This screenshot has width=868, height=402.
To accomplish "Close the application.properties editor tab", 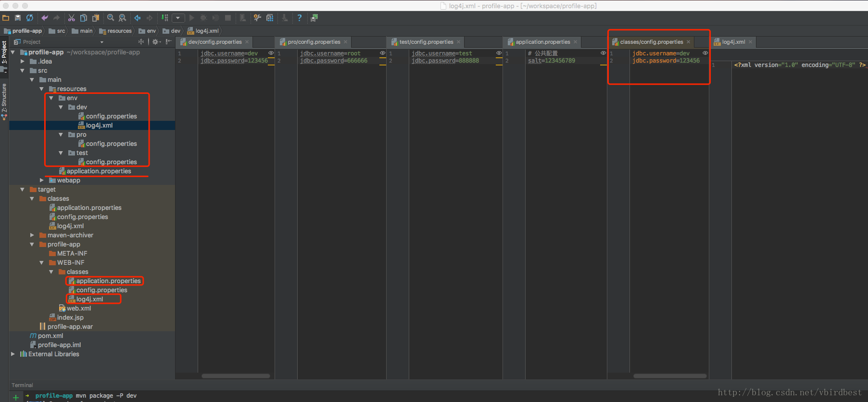I will tap(575, 42).
